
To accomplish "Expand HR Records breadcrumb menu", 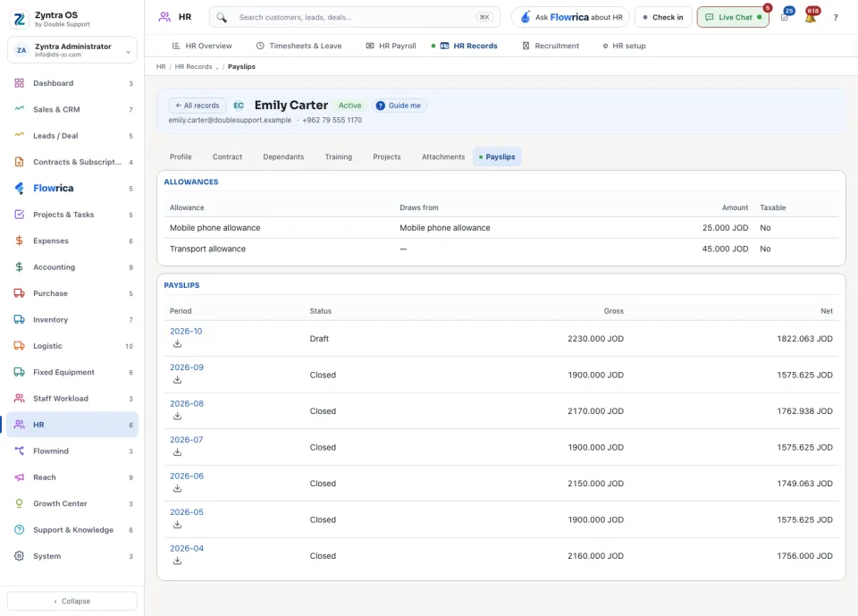I will pyautogui.click(x=216, y=67).
